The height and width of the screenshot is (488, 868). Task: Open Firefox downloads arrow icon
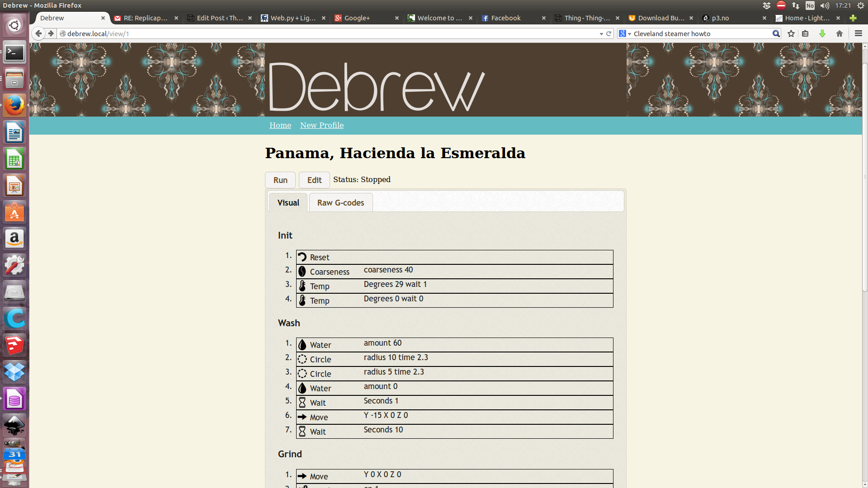822,33
